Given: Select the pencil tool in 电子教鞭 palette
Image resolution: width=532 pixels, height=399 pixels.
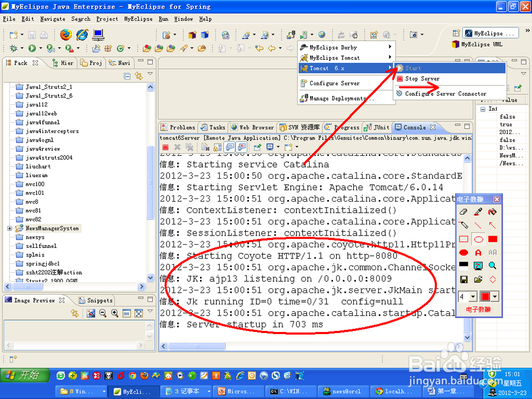Looking at the screenshot, I should point(463,225).
